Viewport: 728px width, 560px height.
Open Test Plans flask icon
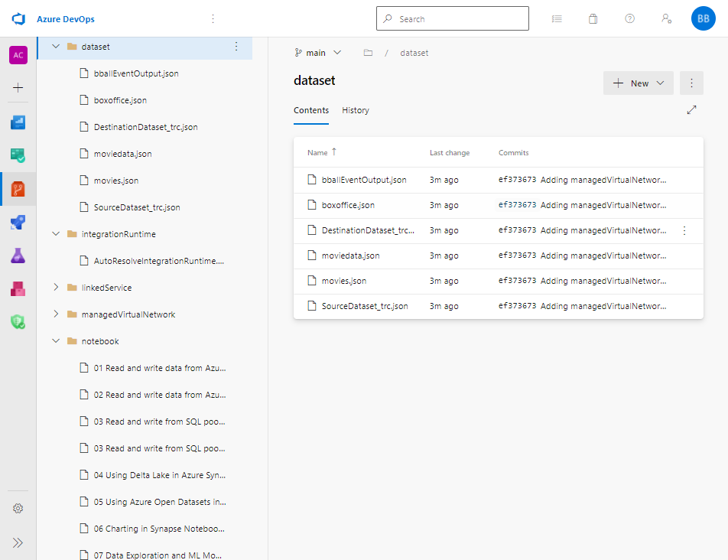tap(18, 256)
